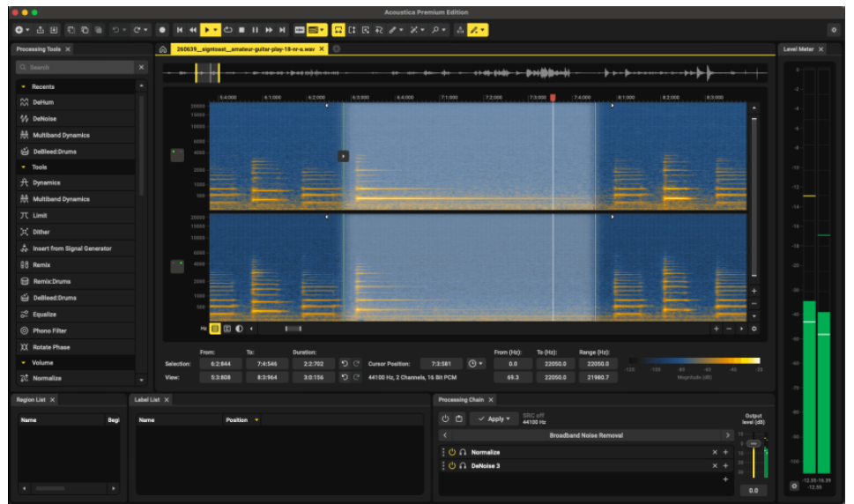
Task: Select the waveform display mode icon
Action: [300, 30]
